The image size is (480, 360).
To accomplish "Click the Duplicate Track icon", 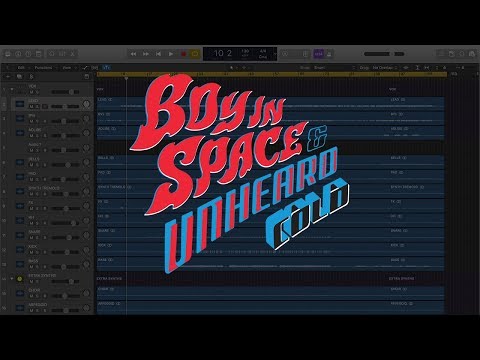I will [19, 77].
